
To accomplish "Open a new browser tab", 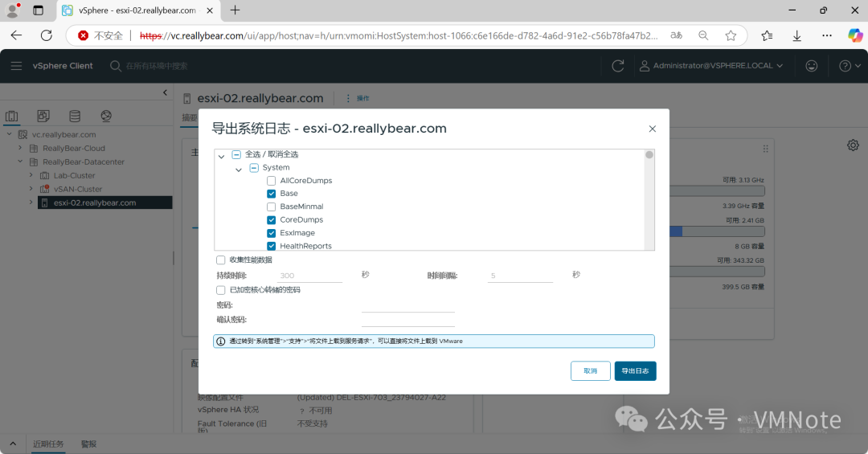I will [235, 10].
